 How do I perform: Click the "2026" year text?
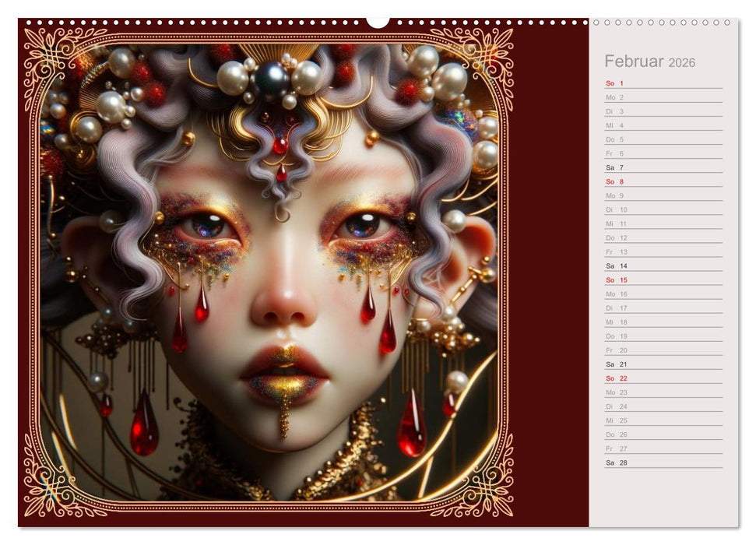pos(684,63)
